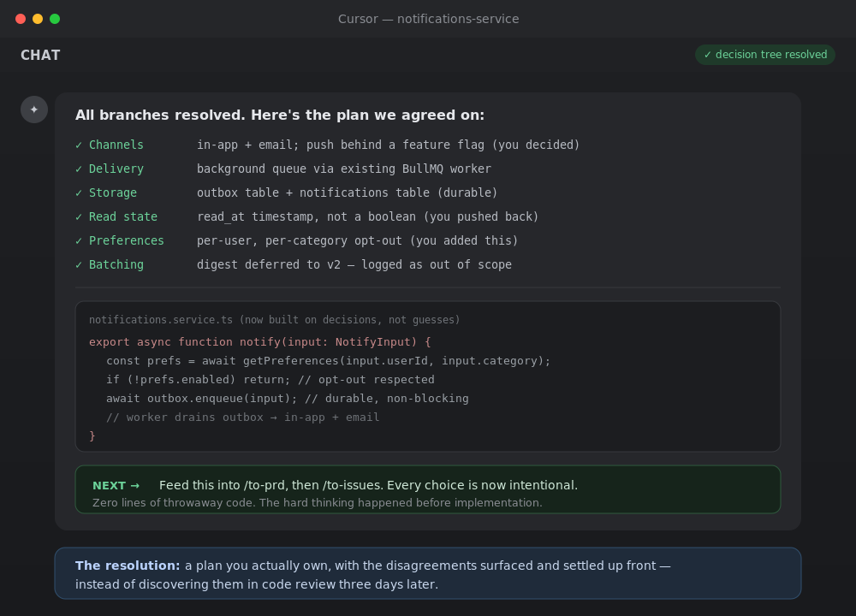Viewport: 856px width, 616px height.
Task: Click the green 'NEXT →' label
Action: [x=116, y=486]
